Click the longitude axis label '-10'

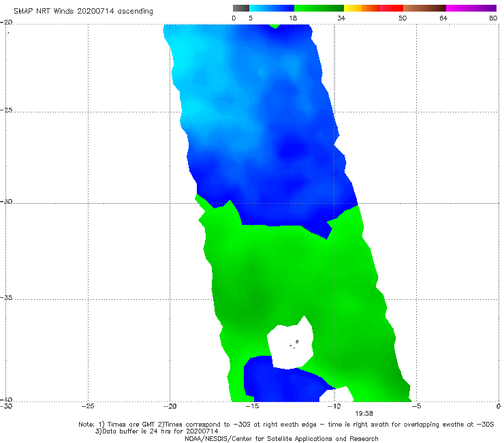coord(334,406)
